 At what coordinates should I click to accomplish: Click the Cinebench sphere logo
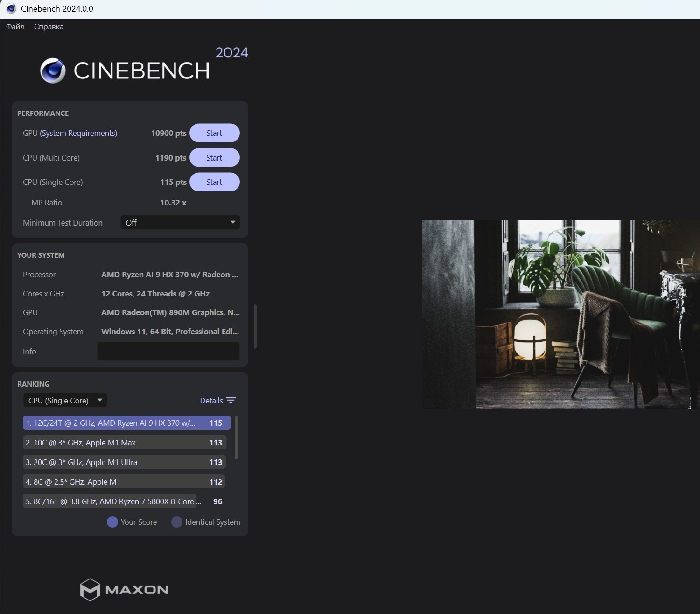click(x=53, y=71)
